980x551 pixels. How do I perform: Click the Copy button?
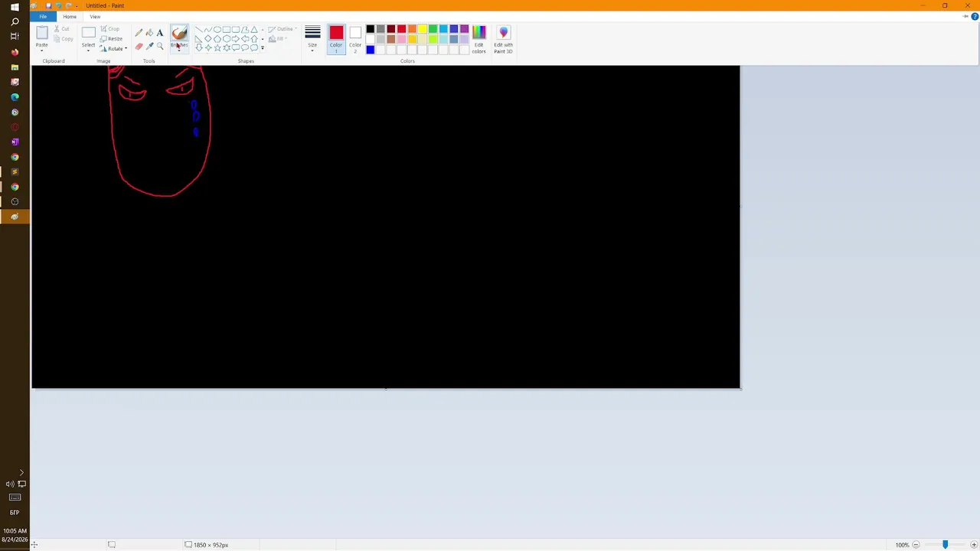click(63, 39)
